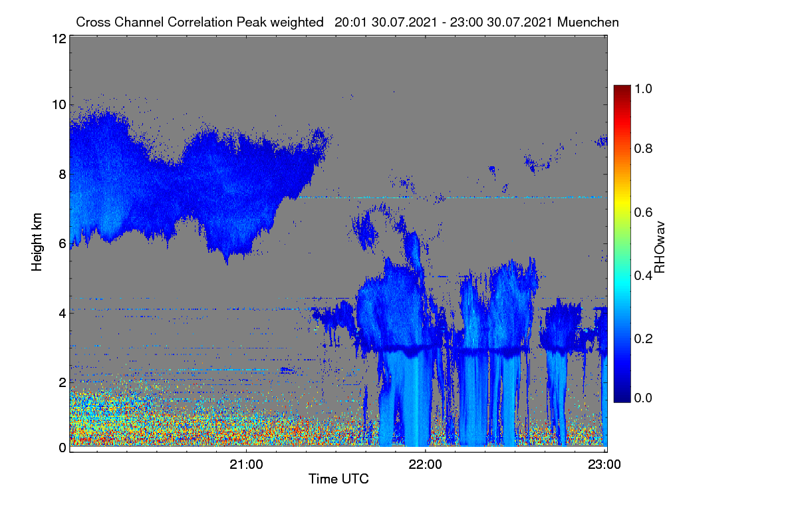This screenshot has height=532, width=798.
Task: Click the 23:00 time tick label
Action: pyautogui.click(x=604, y=464)
